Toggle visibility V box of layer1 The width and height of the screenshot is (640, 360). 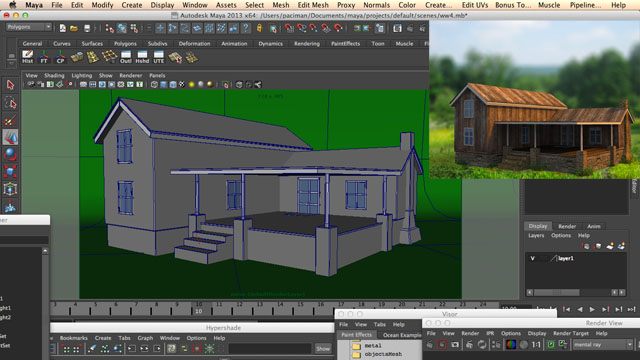pyautogui.click(x=532, y=258)
